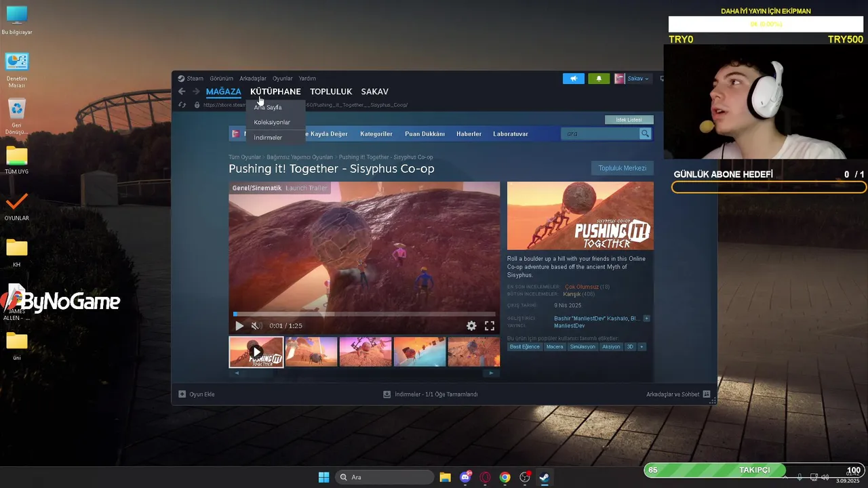Click the store search field
The width and height of the screenshot is (868, 488).
[600, 134]
